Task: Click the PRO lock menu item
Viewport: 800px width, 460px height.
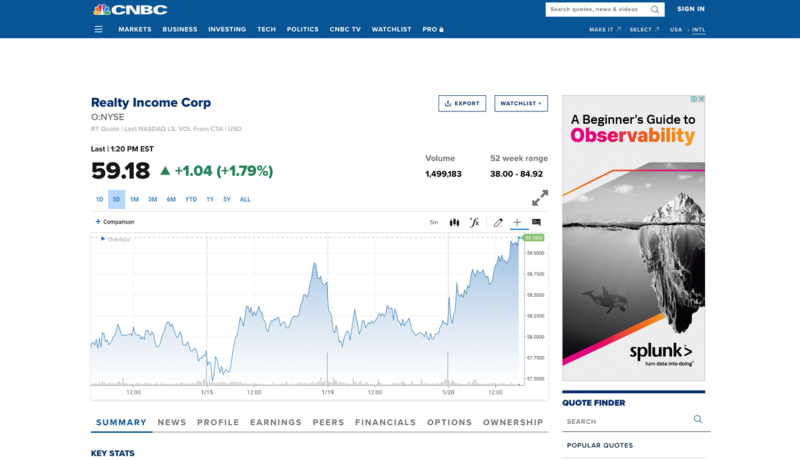Action: (433, 30)
